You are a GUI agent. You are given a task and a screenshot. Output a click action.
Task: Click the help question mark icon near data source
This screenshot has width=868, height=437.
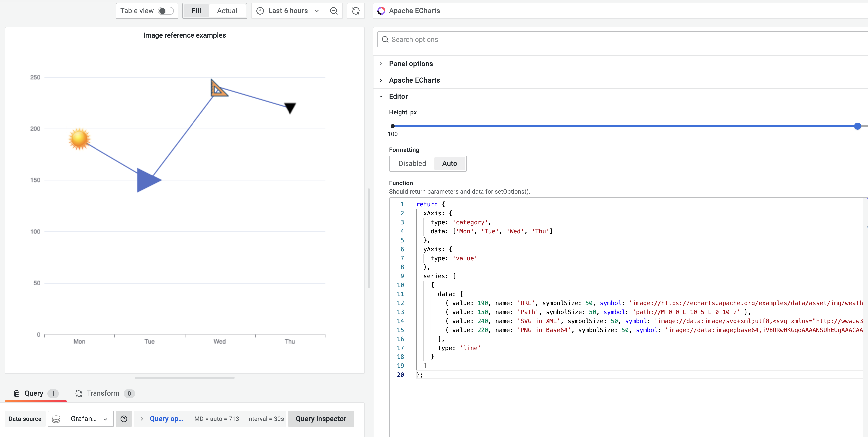click(x=124, y=419)
